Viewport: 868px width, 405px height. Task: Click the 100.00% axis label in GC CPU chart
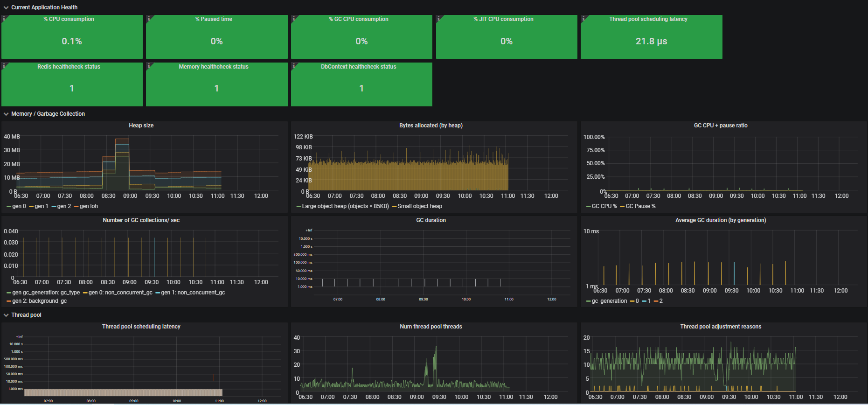point(594,137)
